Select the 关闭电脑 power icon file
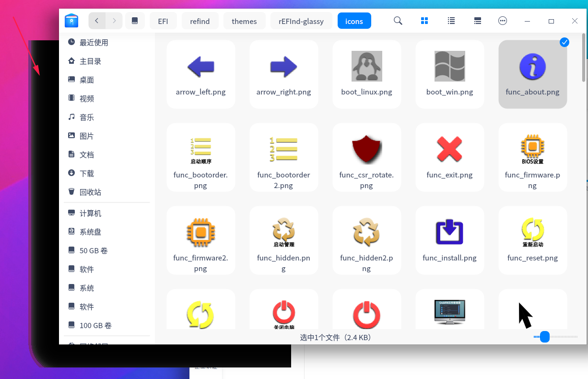 click(283, 309)
